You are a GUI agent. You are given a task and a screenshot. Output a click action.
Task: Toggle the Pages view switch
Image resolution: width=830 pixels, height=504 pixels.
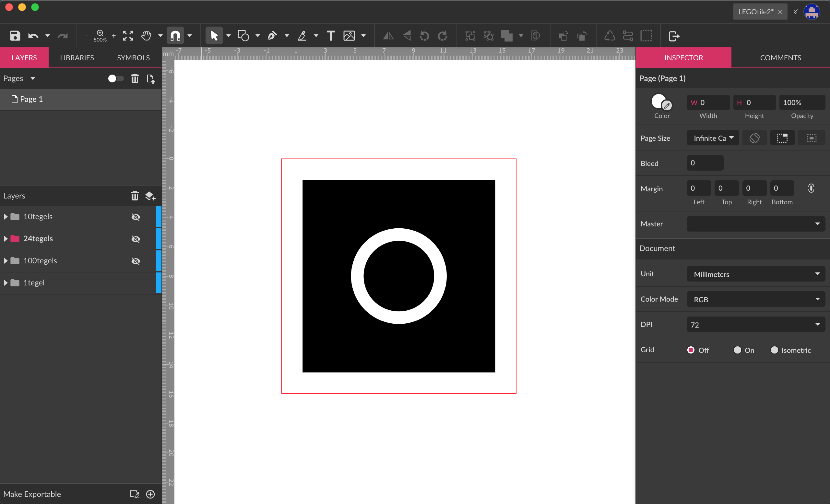(115, 78)
